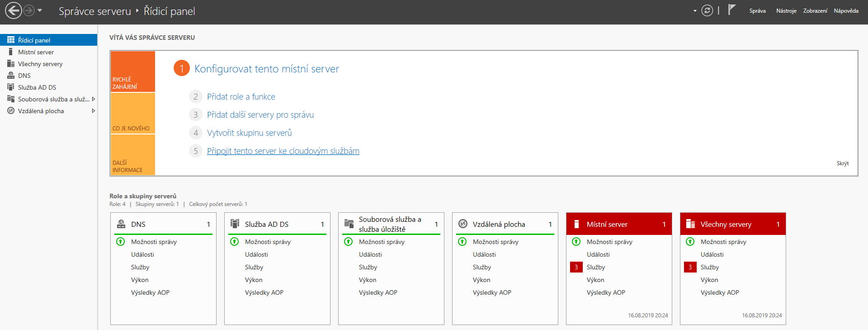Click red Služby alert badge in Místní server tile

pos(576,267)
